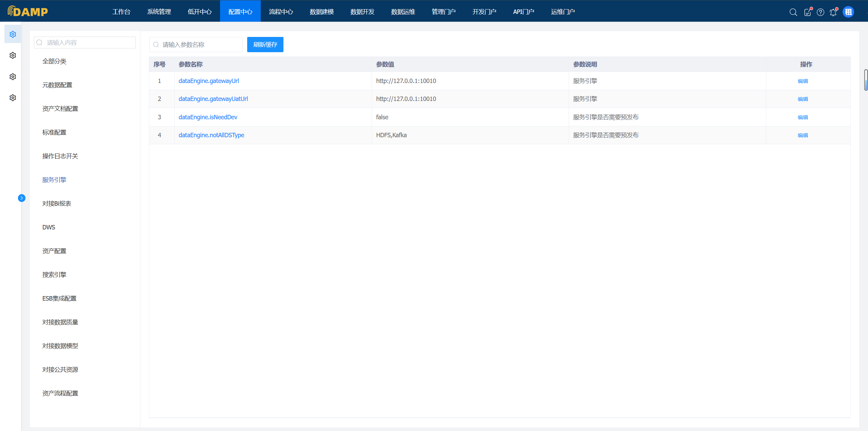This screenshot has height=431, width=868.
Task: Click 编辑 for dataEngine.notAllDSType row
Action: (x=803, y=135)
